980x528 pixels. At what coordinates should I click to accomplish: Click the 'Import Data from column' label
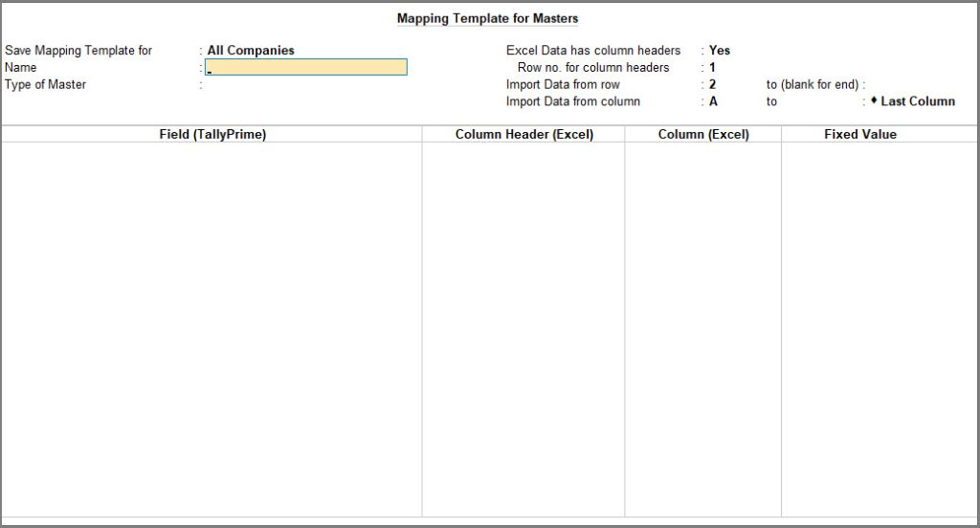coord(572,101)
